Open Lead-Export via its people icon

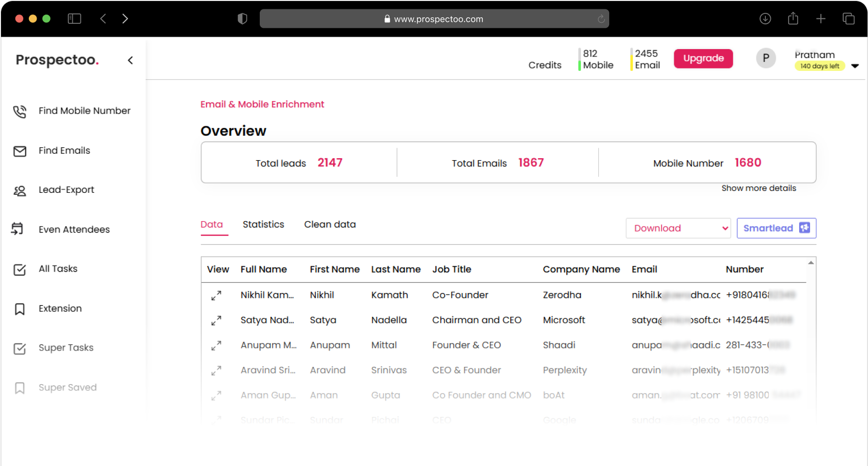coord(20,191)
